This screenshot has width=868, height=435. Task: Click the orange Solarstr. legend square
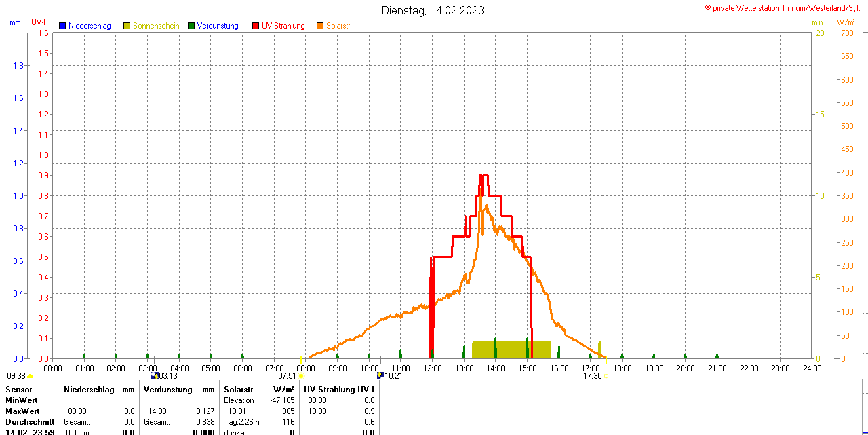(320, 26)
